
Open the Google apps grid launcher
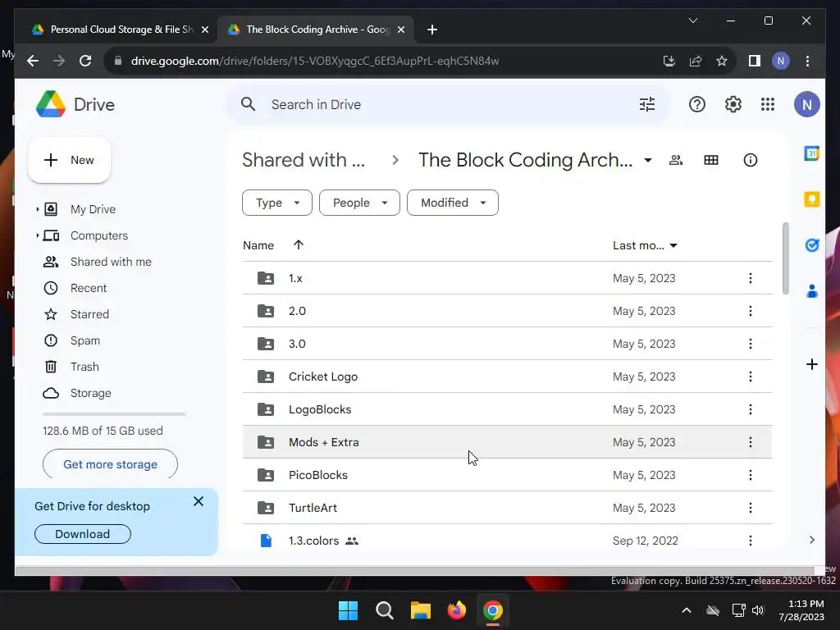pos(768,104)
